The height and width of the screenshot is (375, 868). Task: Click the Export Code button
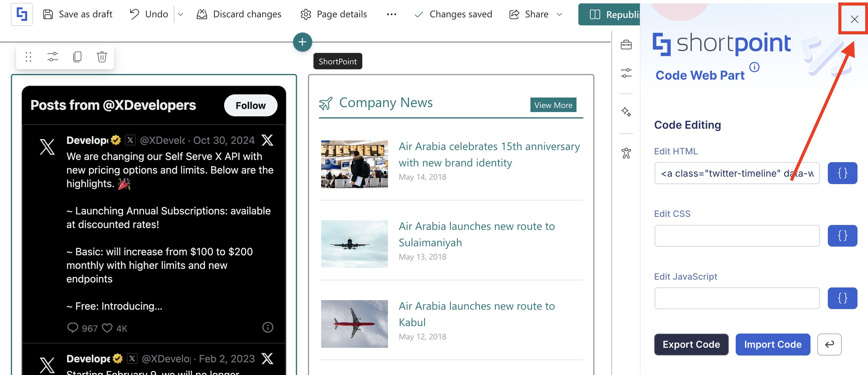691,344
